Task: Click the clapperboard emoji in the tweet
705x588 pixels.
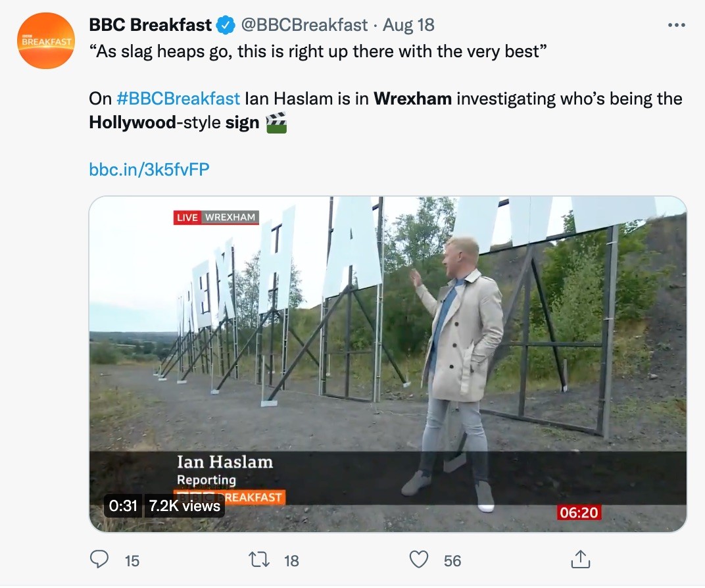Action: (x=276, y=122)
